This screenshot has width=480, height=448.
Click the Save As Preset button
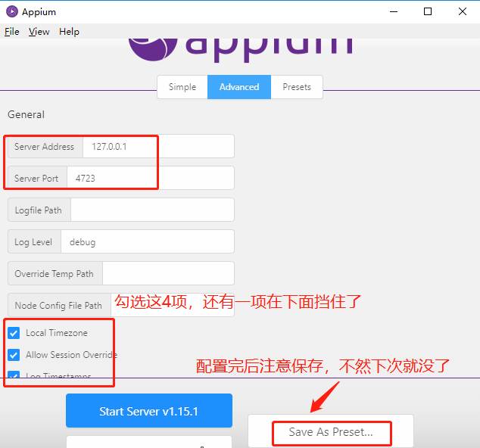tap(331, 432)
